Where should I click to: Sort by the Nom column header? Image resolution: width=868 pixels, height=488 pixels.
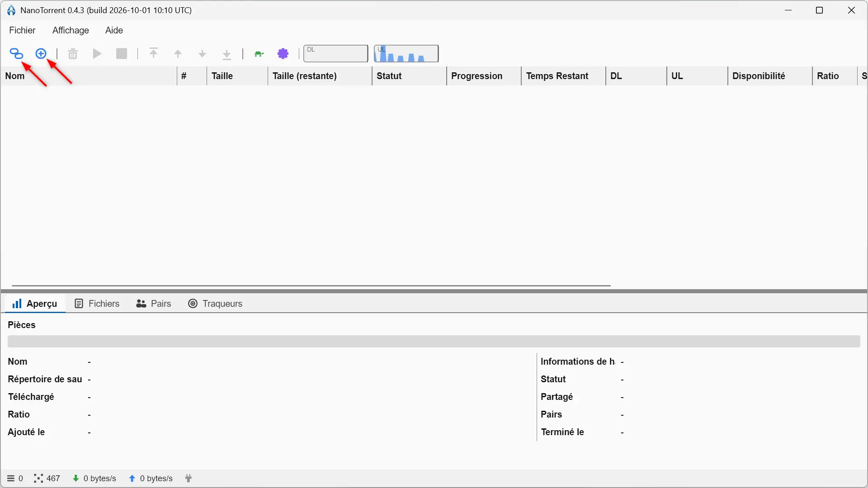coord(89,76)
